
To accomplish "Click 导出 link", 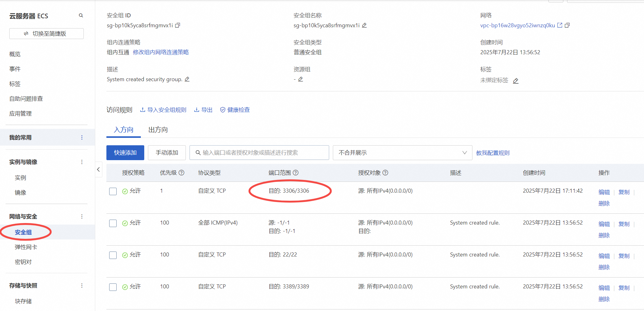I will click(x=203, y=110).
